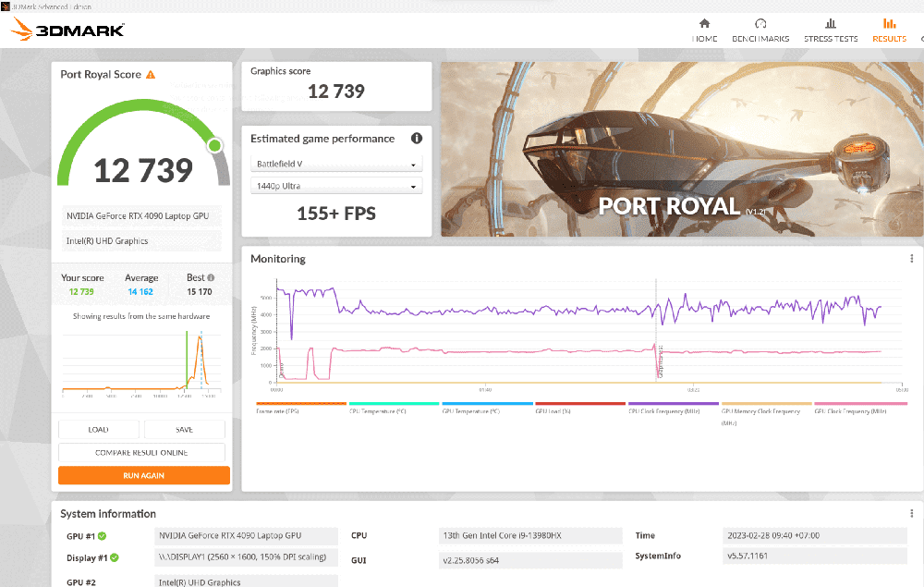Click the NVIDIA GeForce RTX 4090 Laptop GPU label under score
924x587 pixels.
coord(141,215)
